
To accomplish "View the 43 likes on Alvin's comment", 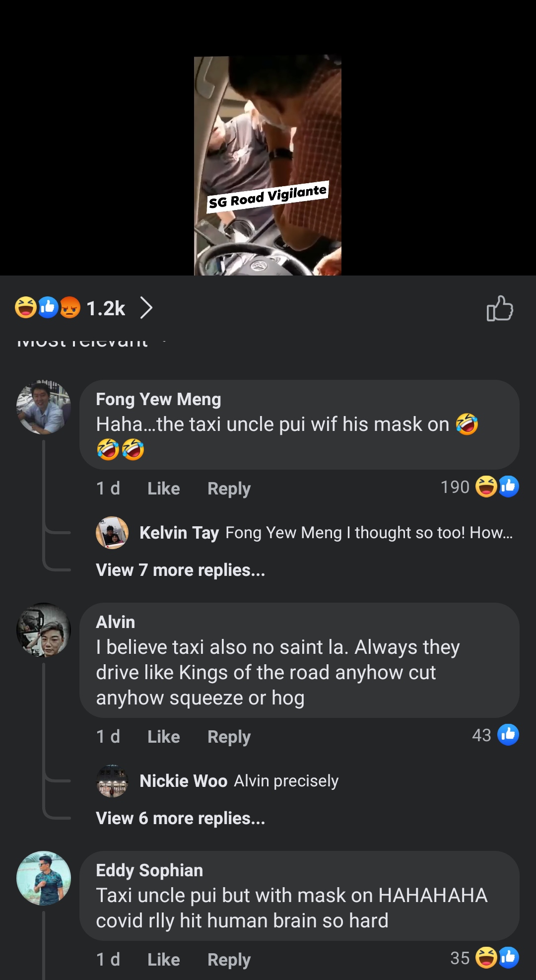I will (x=495, y=735).
